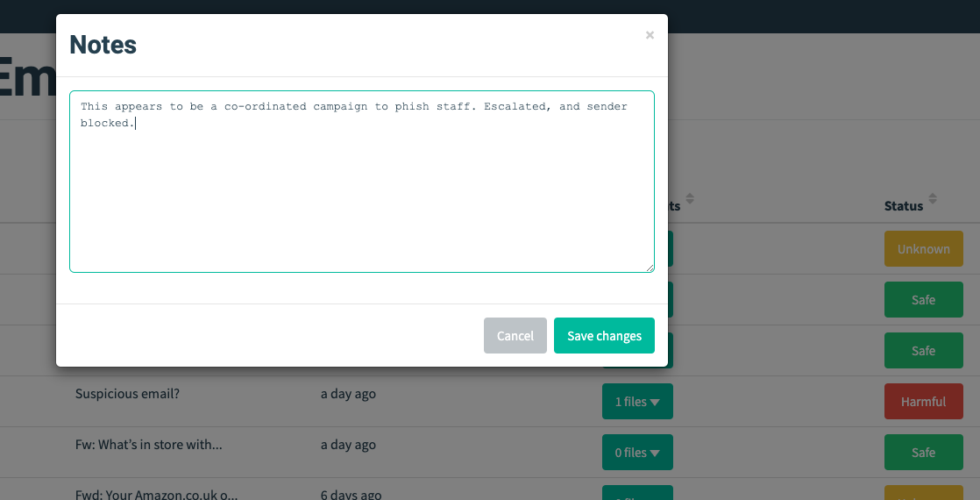Sort the table by Status column
The image size is (980, 500).
(x=933, y=199)
